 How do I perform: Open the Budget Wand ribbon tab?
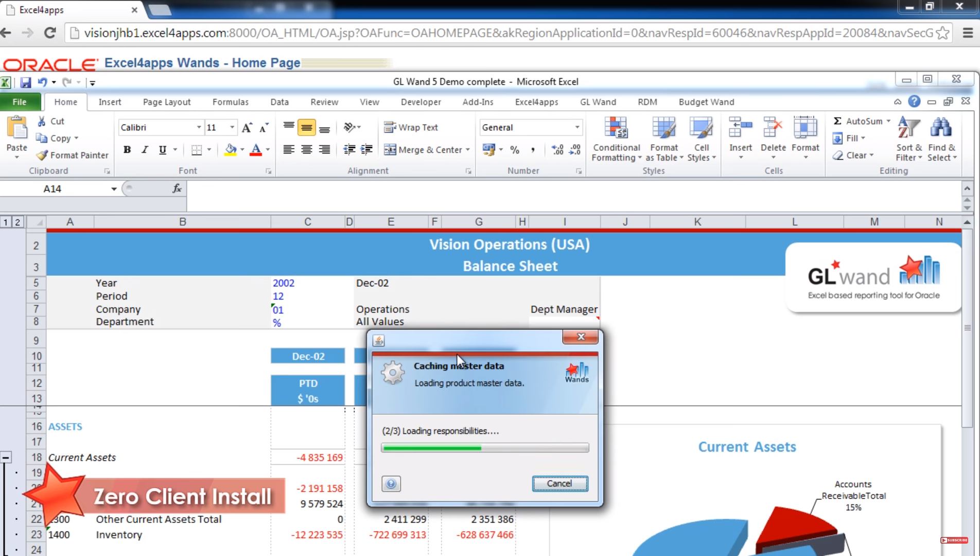(x=706, y=102)
